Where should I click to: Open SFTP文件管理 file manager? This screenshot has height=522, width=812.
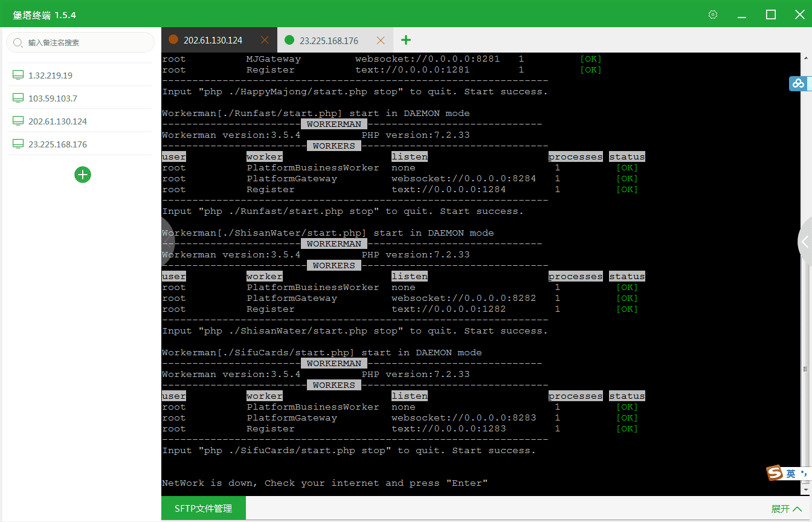(204, 509)
